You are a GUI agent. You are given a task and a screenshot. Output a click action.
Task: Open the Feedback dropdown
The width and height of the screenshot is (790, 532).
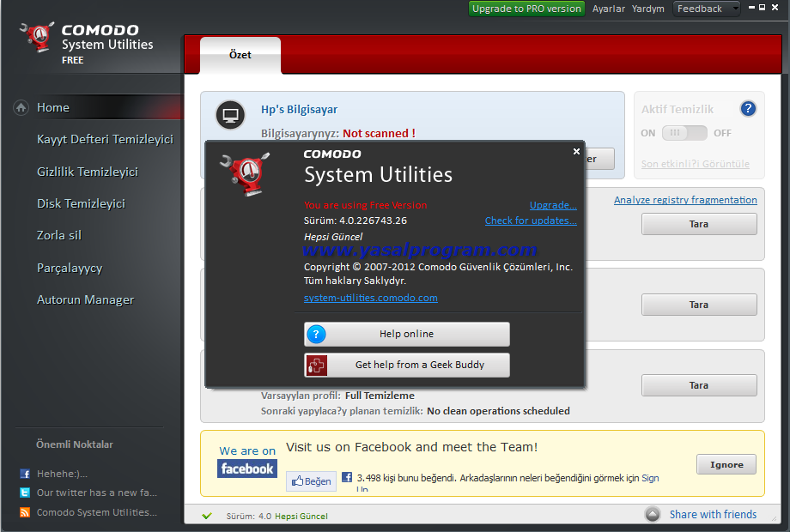[707, 9]
